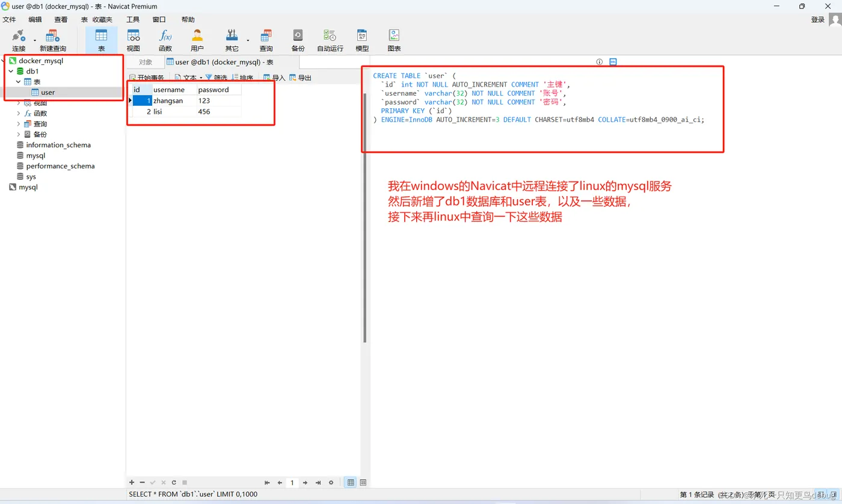Screen dimensions: 842x504
Task: Open the 文件 menu
Action: pyautogui.click(x=9, y=20)
